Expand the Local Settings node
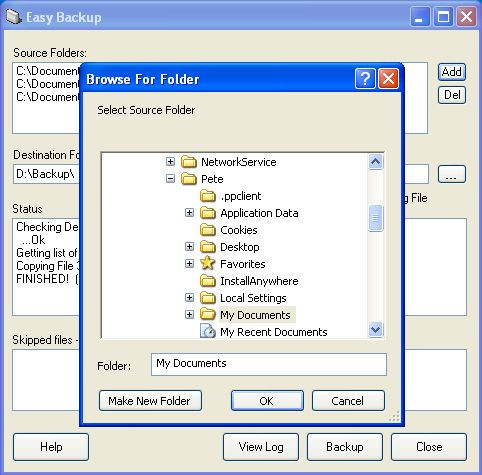 [x=189, y=298]
